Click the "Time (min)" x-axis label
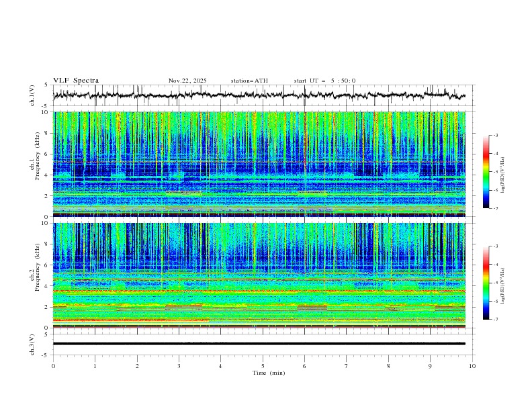This screenshot has height=411, width=532. (269, 373)
